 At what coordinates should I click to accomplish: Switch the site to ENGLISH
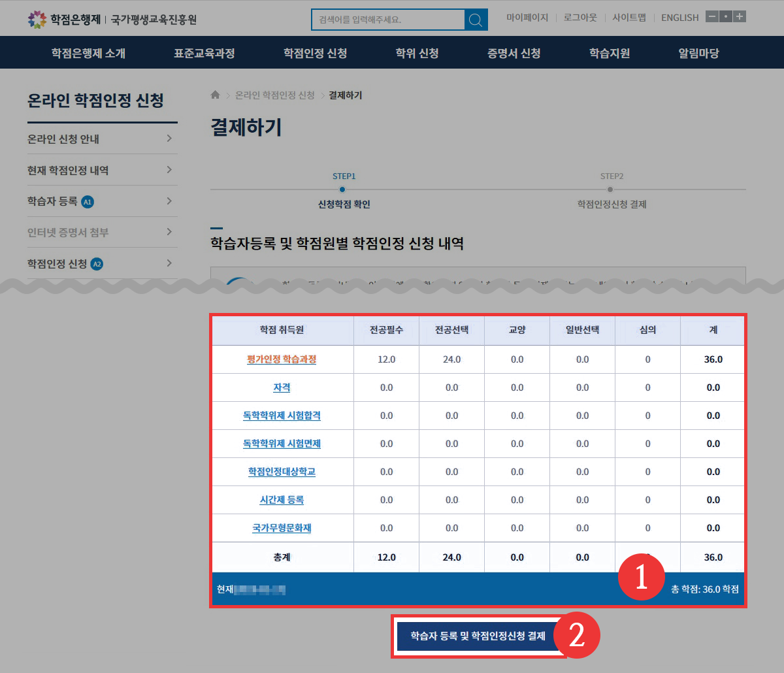[679, 18]
